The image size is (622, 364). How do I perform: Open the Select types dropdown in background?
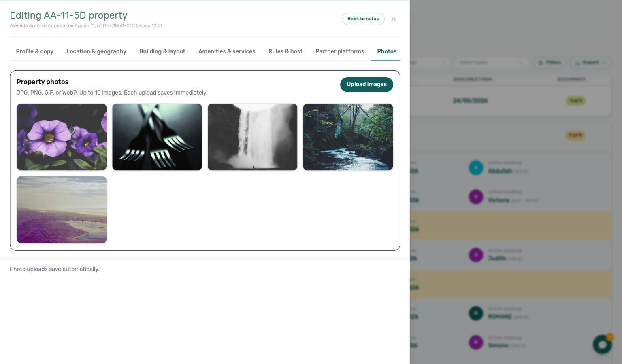pos(491,62)
